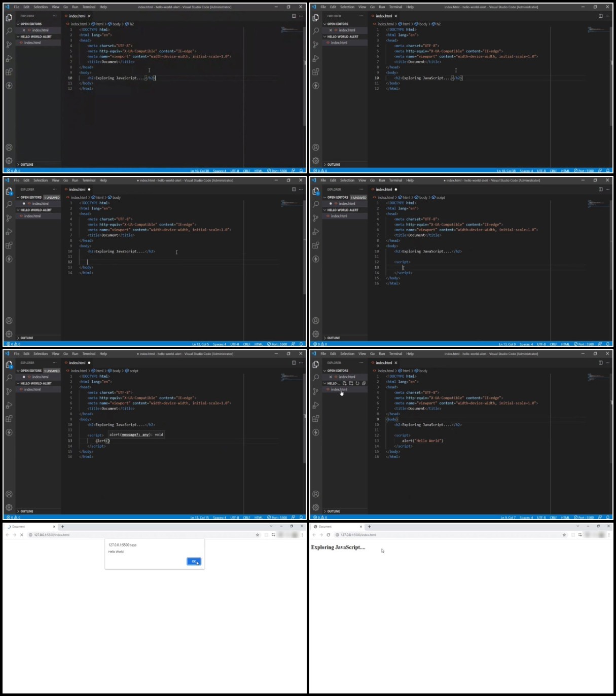Close index.html tab in top-left VS Code editor
The height and width of the screenshot is (696, 616).
coord(89,16)
